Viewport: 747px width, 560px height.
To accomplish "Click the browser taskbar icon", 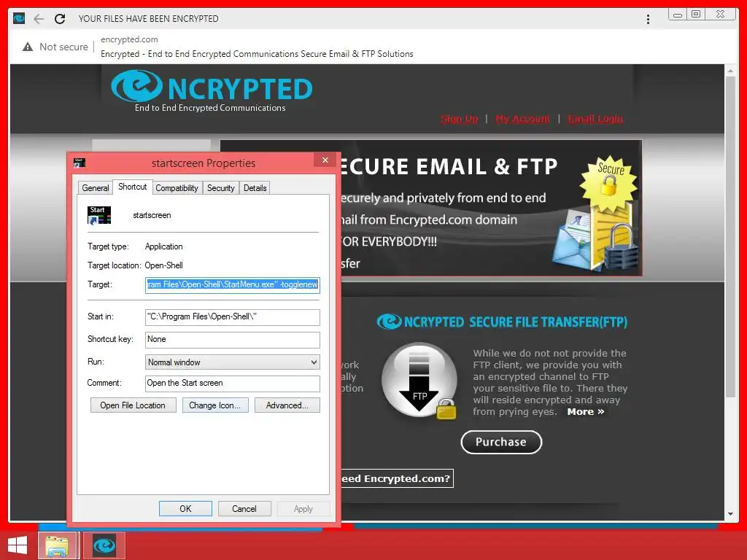I will 104,545.
